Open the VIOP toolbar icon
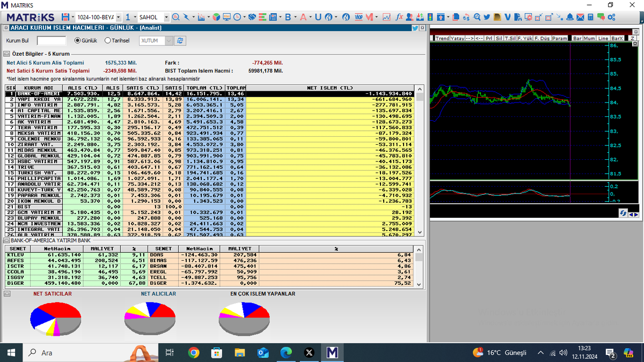This screenshot has width=644, height=362. pos(358,17)
